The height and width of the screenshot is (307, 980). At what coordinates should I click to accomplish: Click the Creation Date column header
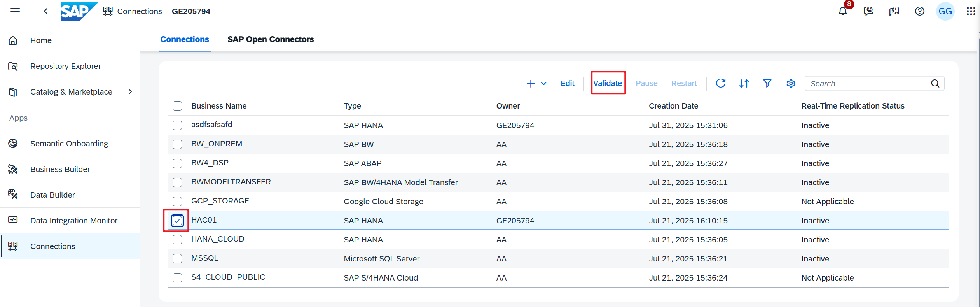coord(674,106)
